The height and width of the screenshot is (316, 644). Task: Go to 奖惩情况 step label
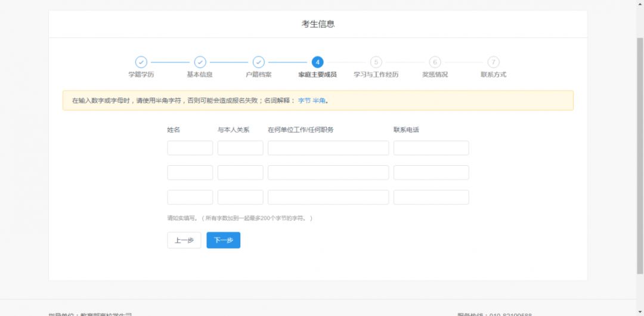(435, 75)
